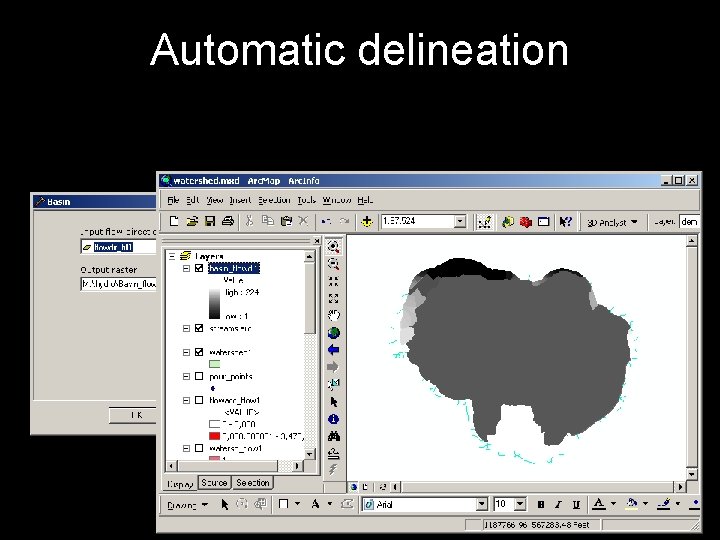
Task: Open the Edit menu
Action: [192, 200]
